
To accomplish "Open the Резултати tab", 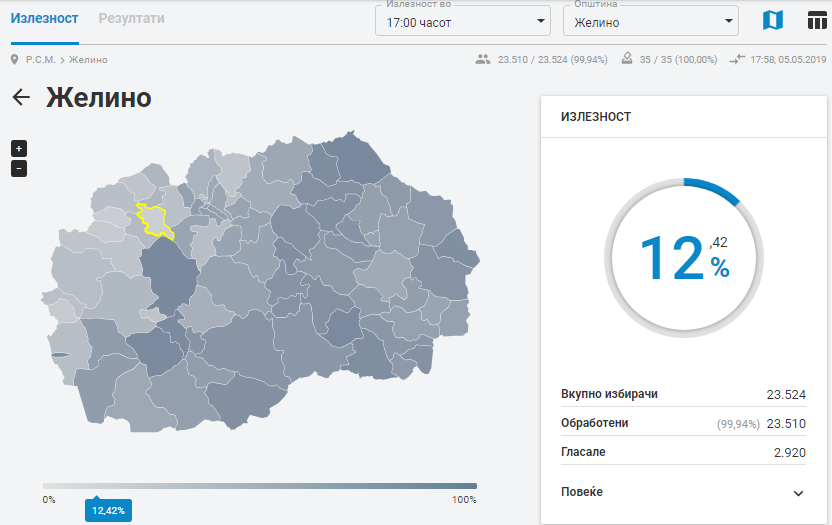I will (x=132, y=19).
